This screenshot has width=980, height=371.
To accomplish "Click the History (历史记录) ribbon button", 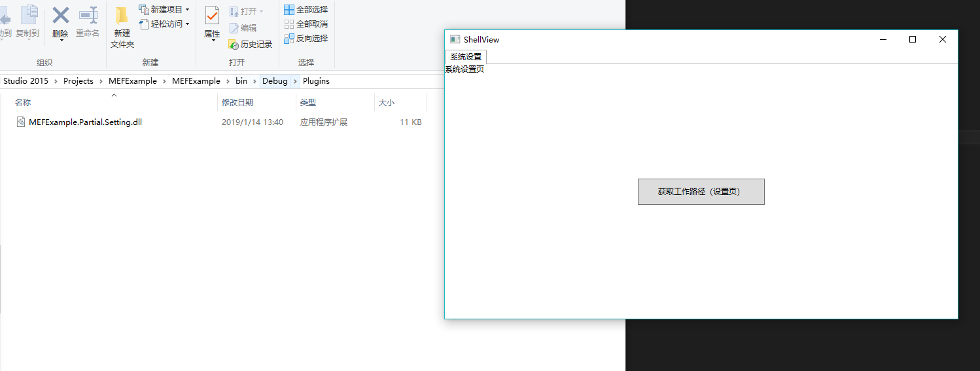I will [x=251, y=44].
